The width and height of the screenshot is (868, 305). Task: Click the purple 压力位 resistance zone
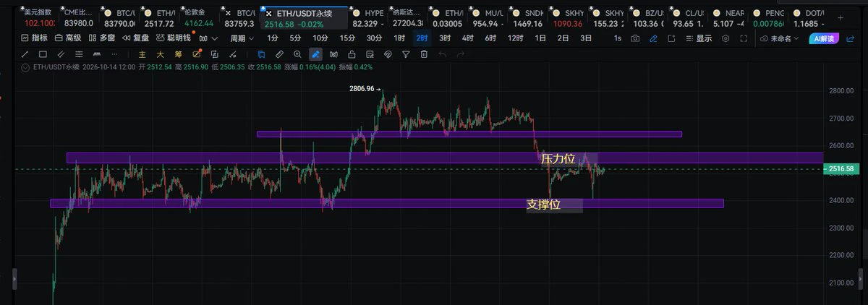444,158
